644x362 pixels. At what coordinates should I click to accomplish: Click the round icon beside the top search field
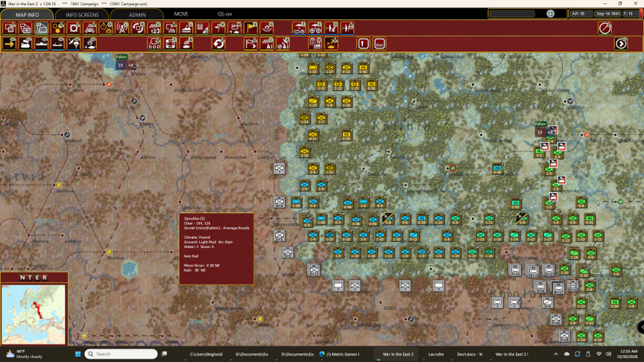click(550, 13)
